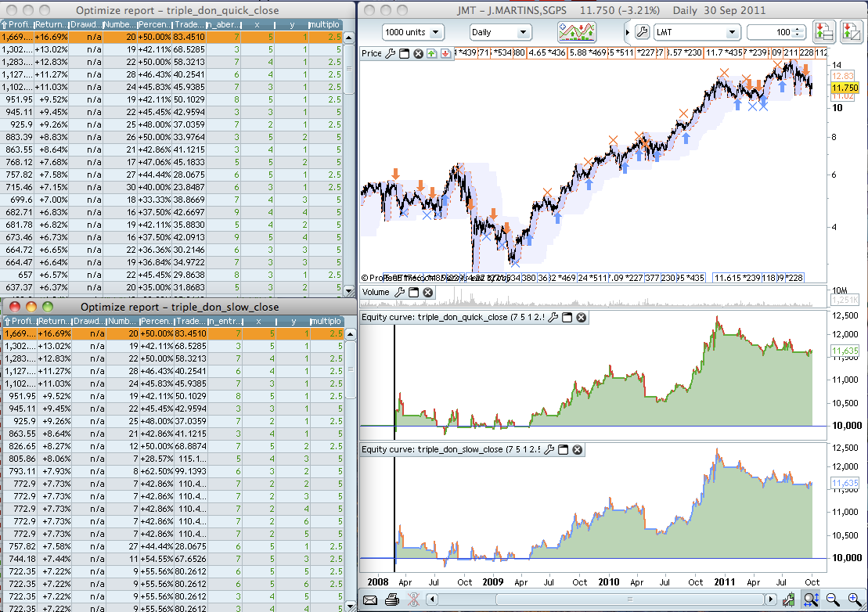Detach the Volume panel window icon
Viewport: 868px width, 612px height.
(413, 292)
